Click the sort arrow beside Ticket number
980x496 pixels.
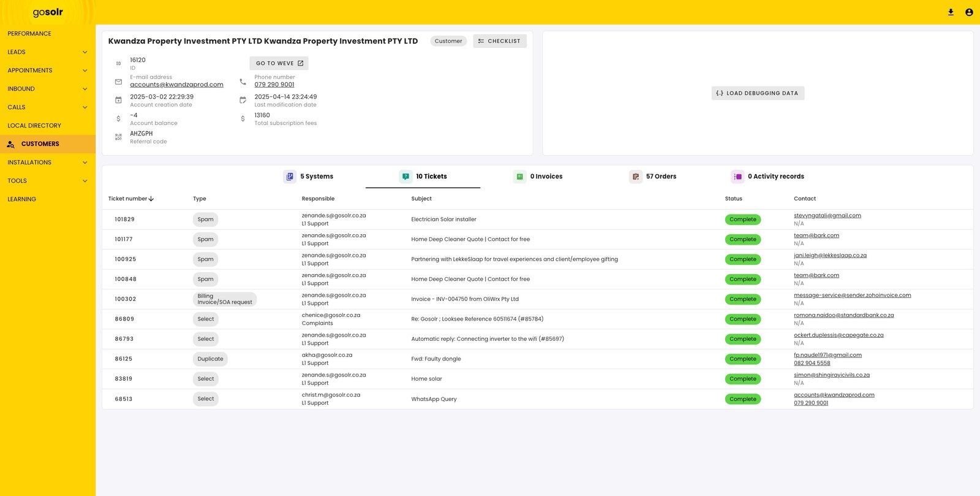(x=151, y=199)
